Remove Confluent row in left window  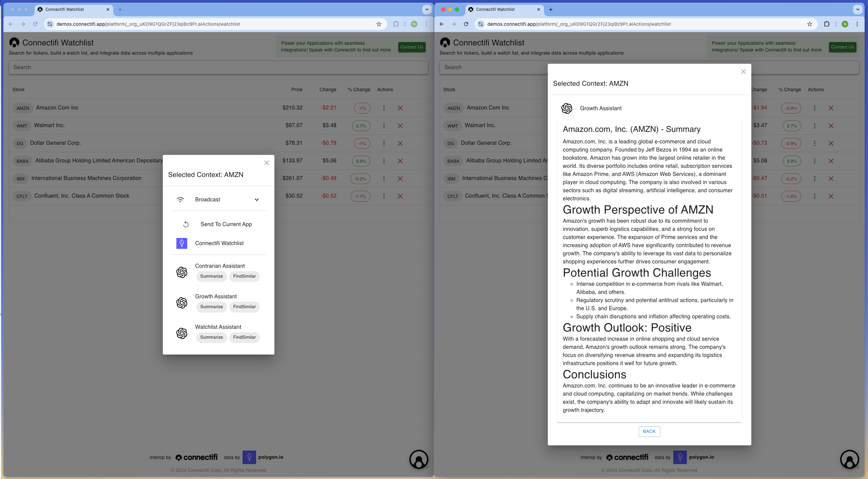400,196
